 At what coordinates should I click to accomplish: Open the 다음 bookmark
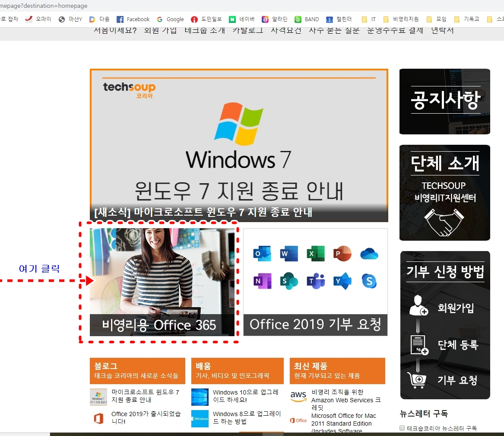[x=99, y=19]
